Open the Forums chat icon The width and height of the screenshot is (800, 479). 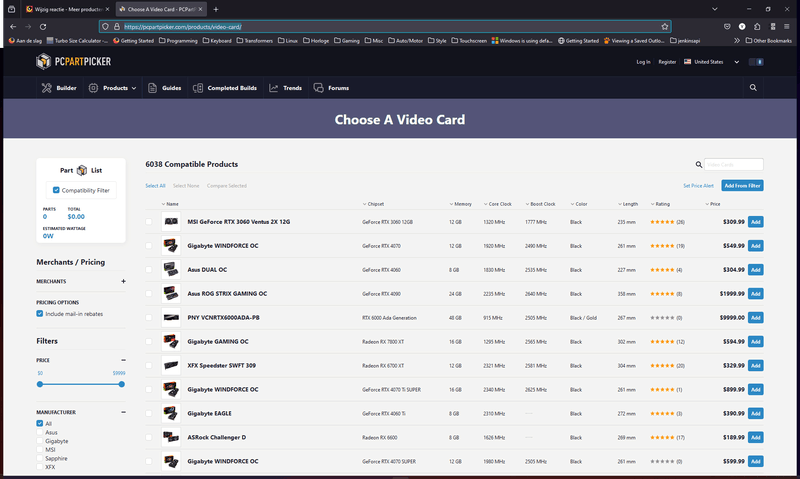tap(318, 88)
